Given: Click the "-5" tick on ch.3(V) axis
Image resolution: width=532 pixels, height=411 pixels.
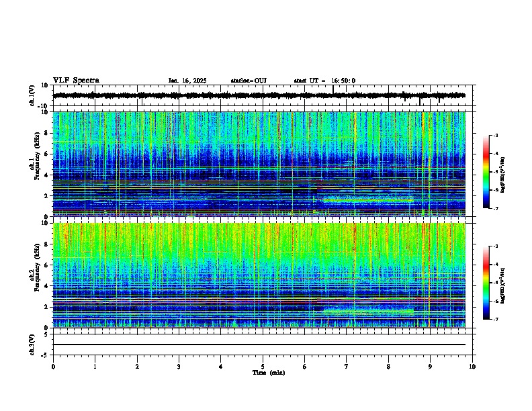Looking at the screenshot, I should (x=45, y=355).
